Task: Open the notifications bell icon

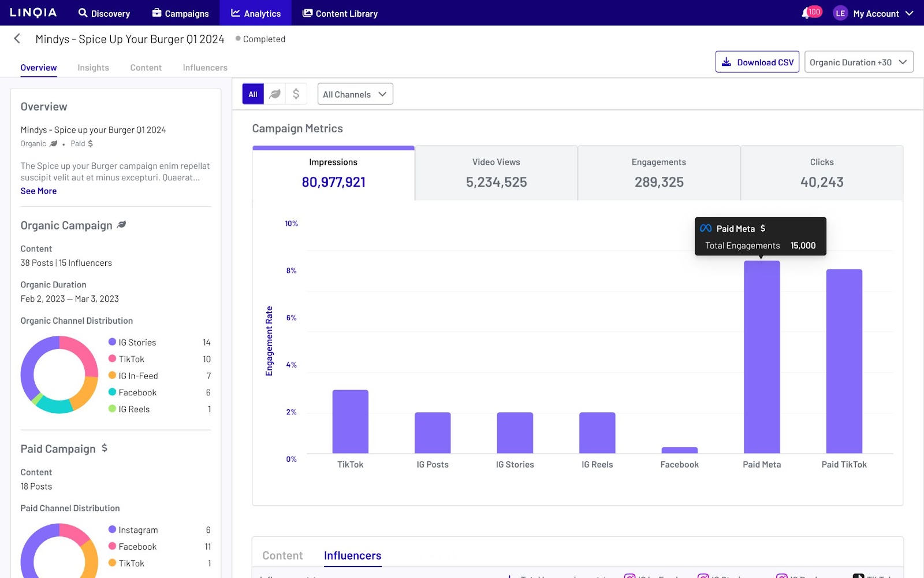Action: [x=806, y=13]
